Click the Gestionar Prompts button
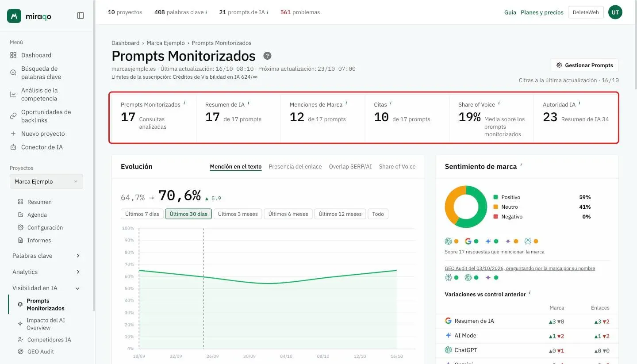 pos(585,65)
